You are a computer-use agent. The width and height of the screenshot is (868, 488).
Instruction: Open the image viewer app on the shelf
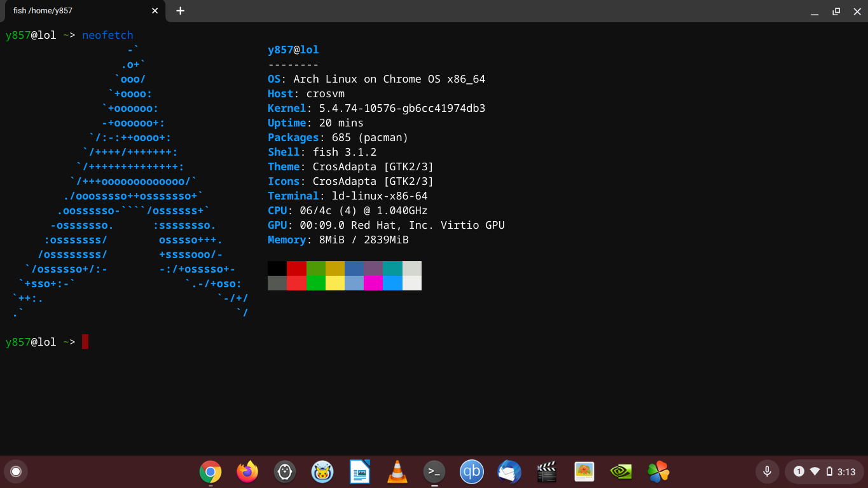584,471
